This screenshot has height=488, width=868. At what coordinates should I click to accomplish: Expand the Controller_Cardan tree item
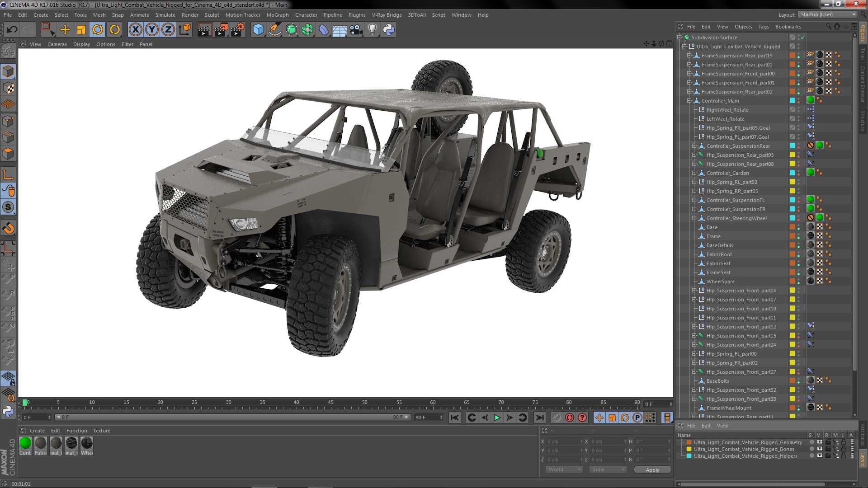point(694,173)
